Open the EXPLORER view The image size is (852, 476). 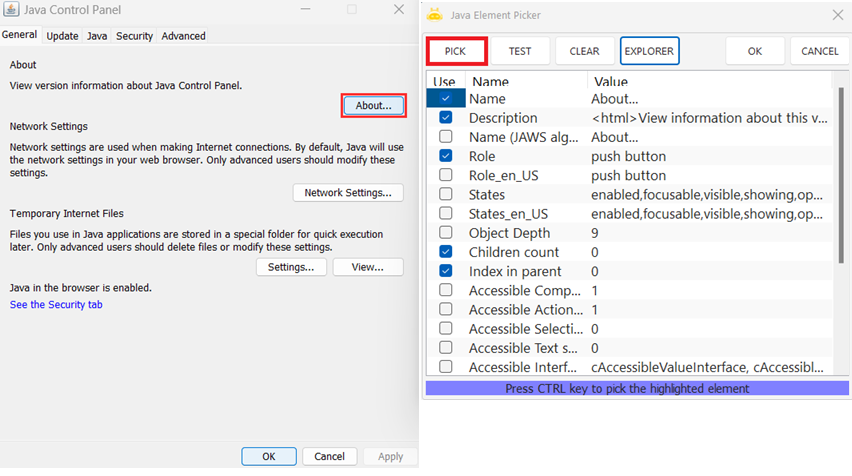(x=649, y=51)
